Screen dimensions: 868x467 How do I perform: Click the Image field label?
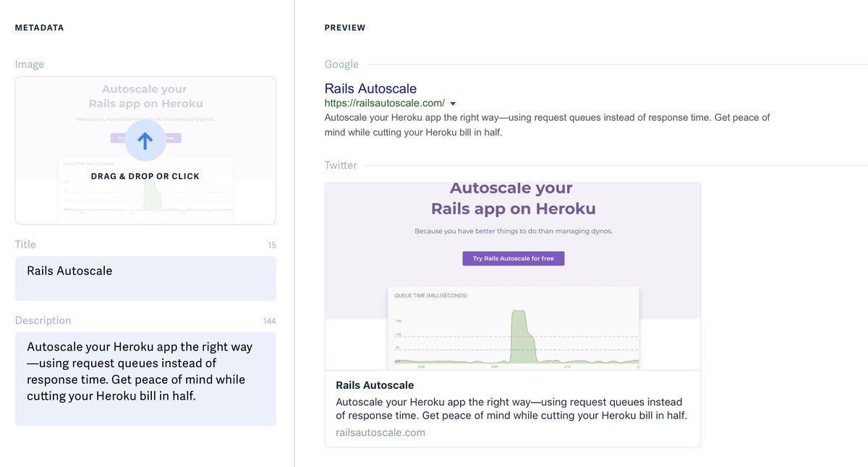pos(30,64)
